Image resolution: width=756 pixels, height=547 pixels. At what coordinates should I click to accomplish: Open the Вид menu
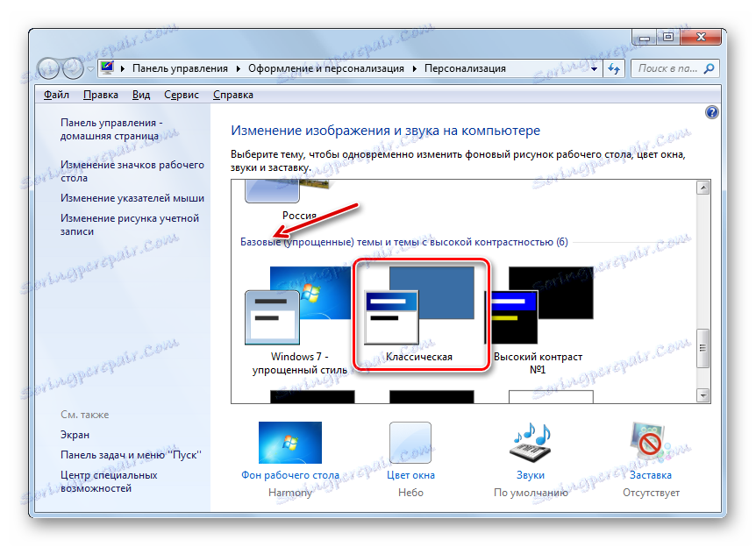pos(141,95)
